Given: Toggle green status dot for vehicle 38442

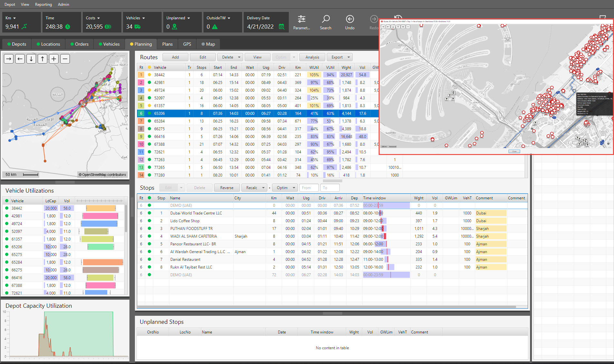Looking at the screenshot, I should [x=7, y=208].
